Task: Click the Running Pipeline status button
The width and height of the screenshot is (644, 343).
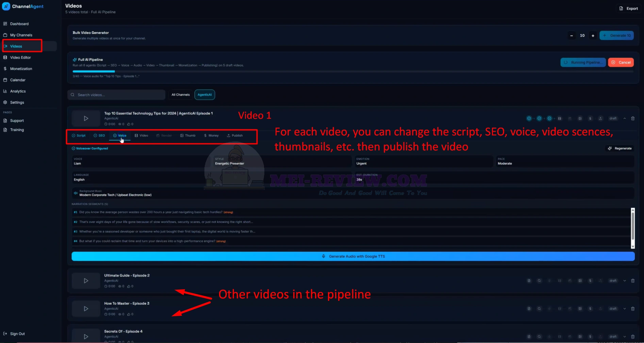Action: (x=583, y=62)
